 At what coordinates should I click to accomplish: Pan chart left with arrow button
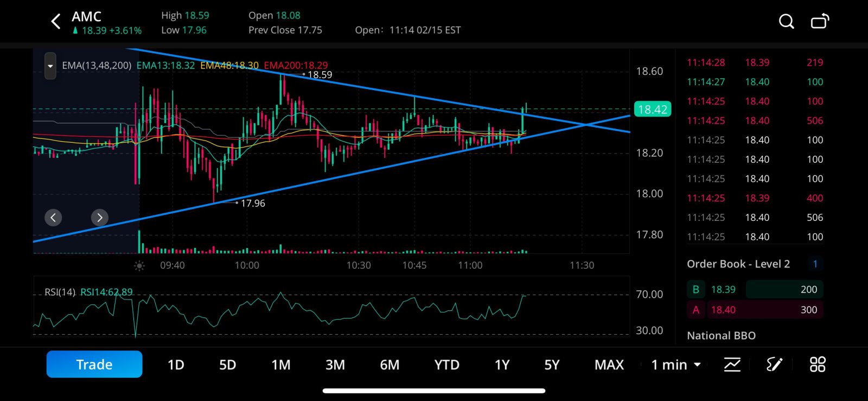[53, 218]
